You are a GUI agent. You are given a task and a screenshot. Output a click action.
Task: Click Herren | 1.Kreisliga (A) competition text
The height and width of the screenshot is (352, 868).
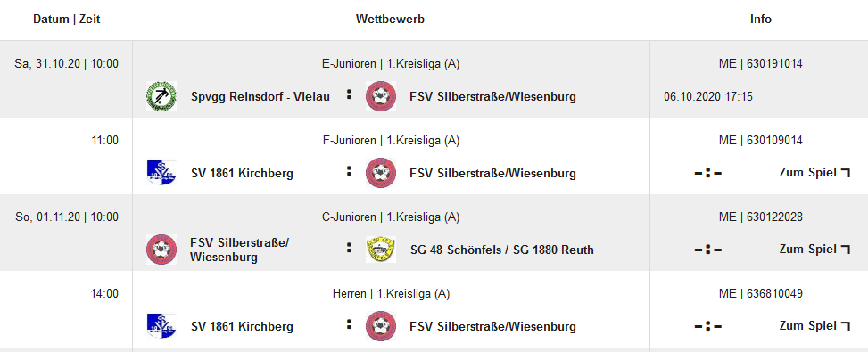[391, 293]
